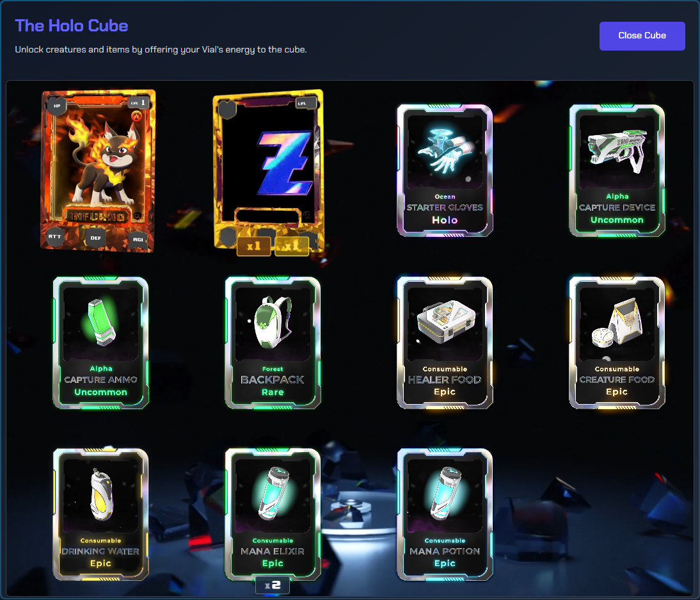Pick the Alpha Capture Device card
The image size is (700, 600).
pyautogui.click(x=617, y=170)
